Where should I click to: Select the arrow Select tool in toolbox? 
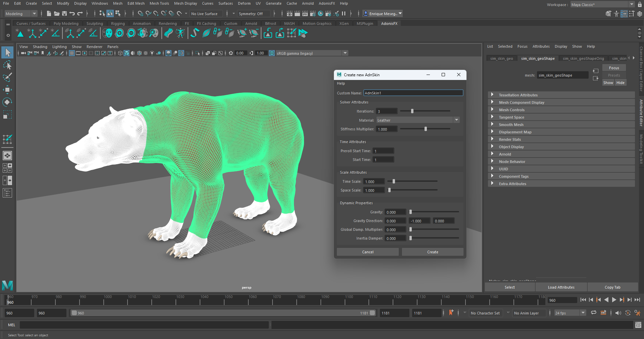coord(7,53)
